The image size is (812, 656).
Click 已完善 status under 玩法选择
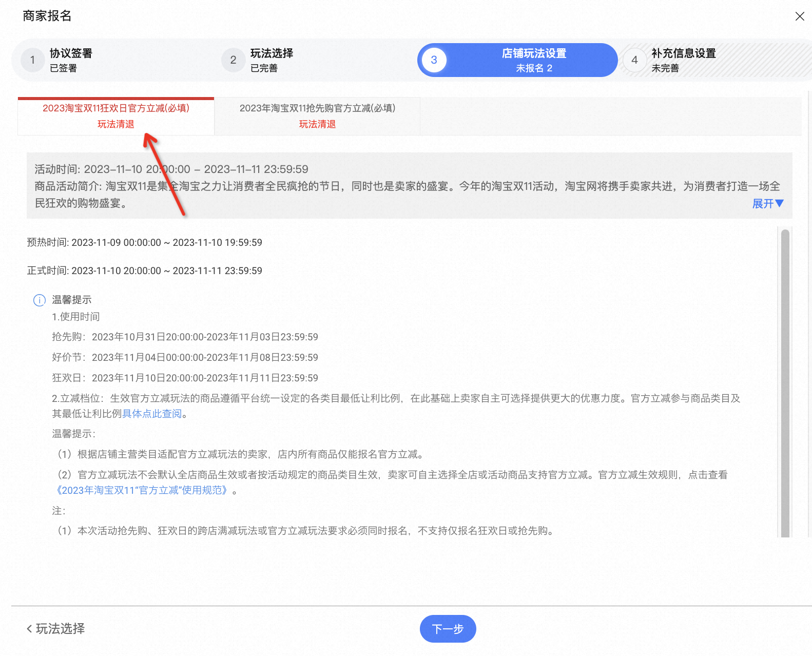264,68
